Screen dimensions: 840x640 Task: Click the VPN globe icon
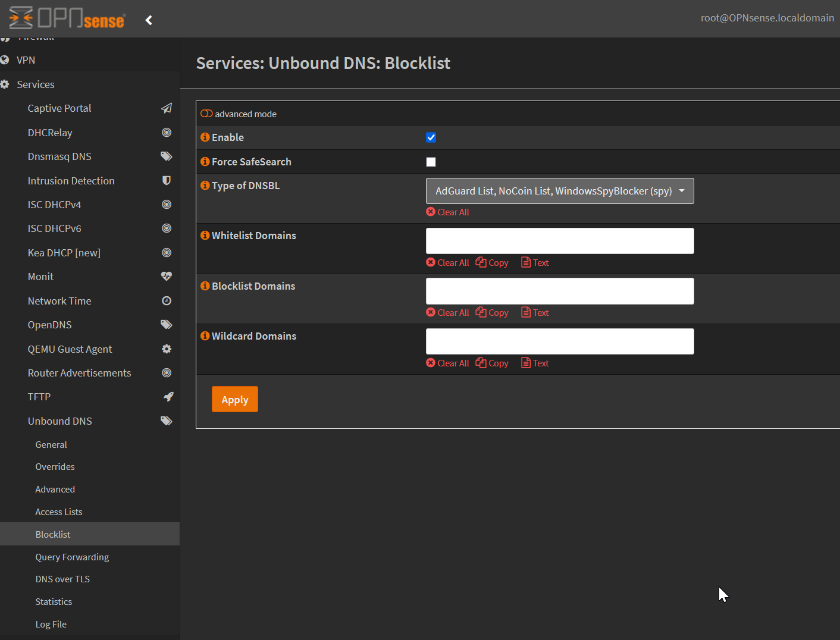[5, 60]
